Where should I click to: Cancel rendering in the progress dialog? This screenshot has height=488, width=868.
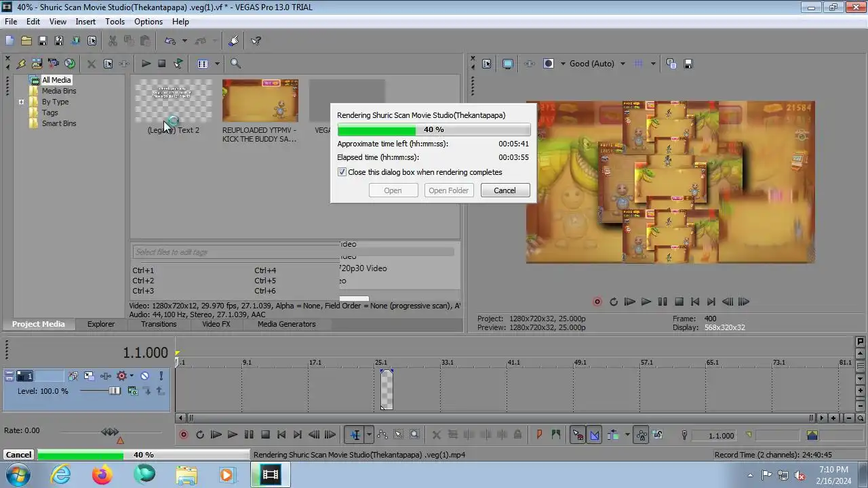point(505,190)
